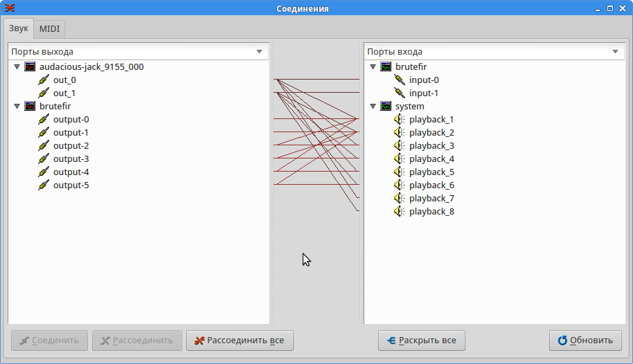This screenshot has width=633, height=364.
Task: Select the playback_1 port label
Action: pos(431,120)
